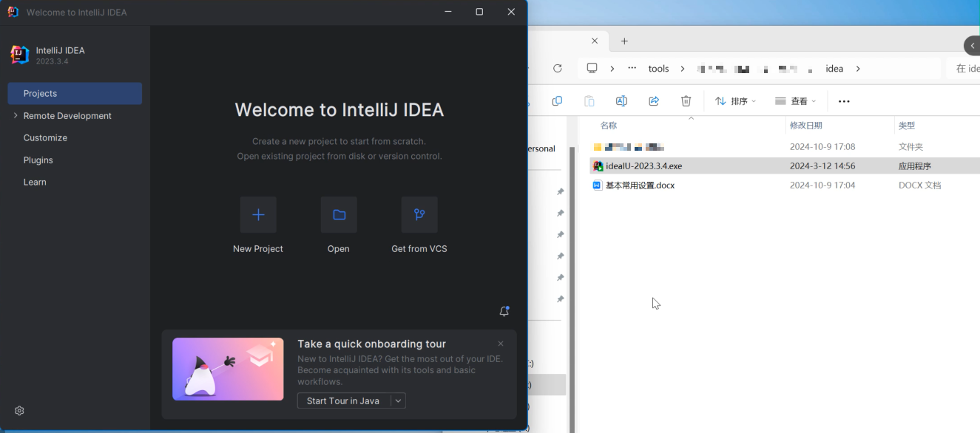This screenshot has height=433, width=980.
Task: Click the docx file's Word icon
Action: click(598, 185)
